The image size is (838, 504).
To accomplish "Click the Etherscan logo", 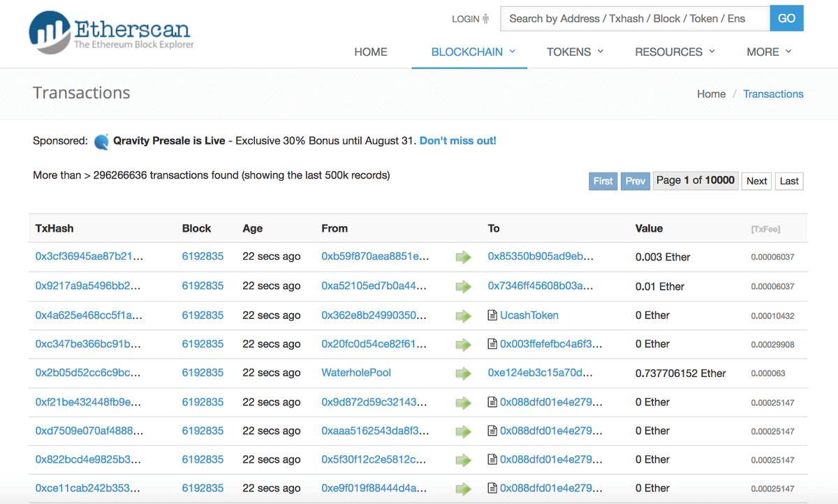I will pos(112,33).
